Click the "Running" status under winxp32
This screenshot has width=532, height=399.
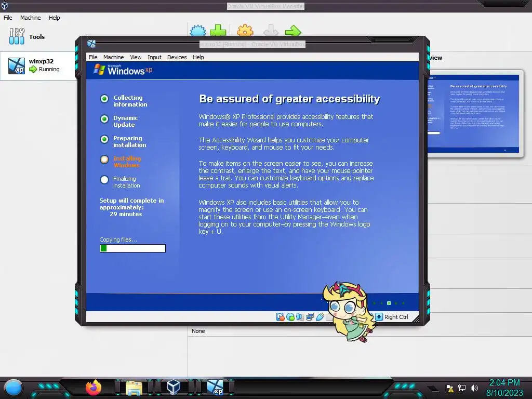click(x=49, y=69)
